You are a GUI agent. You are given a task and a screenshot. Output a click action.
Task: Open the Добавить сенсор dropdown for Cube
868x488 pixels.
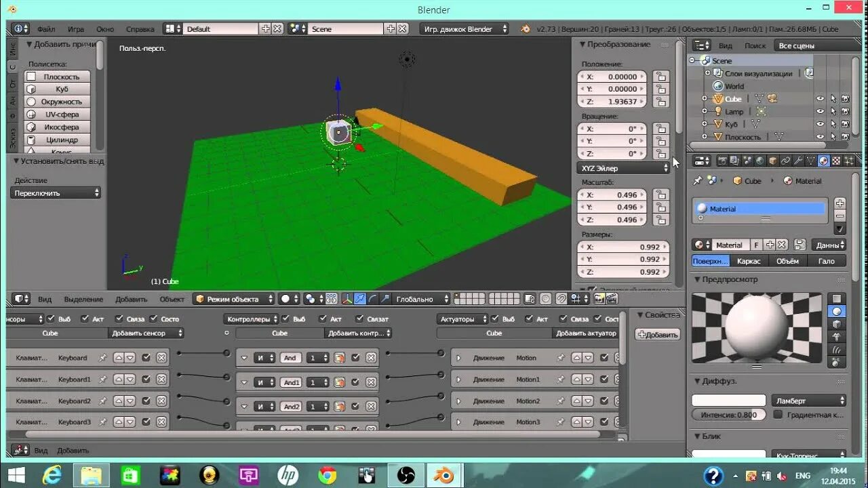[149, 333]
